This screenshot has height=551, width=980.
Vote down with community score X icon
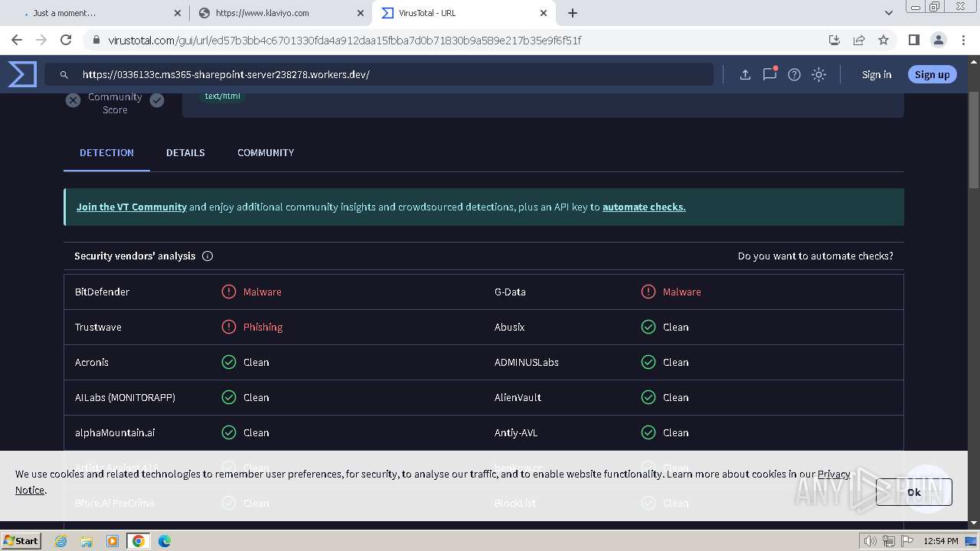point(73,100)
